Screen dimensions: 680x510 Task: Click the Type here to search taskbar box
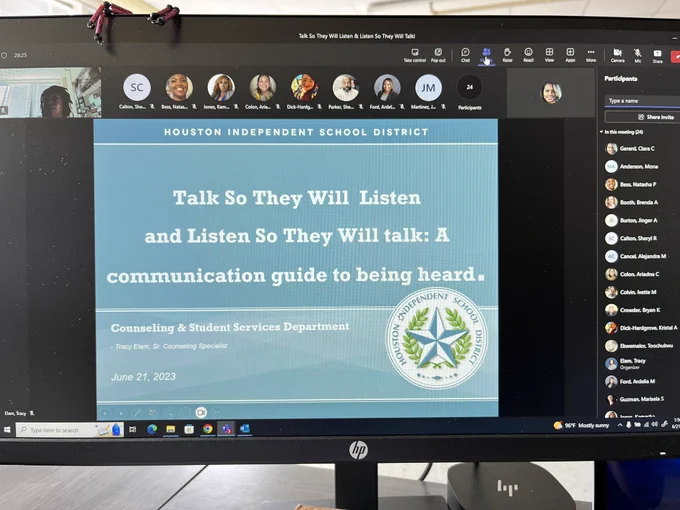point(69,430)
